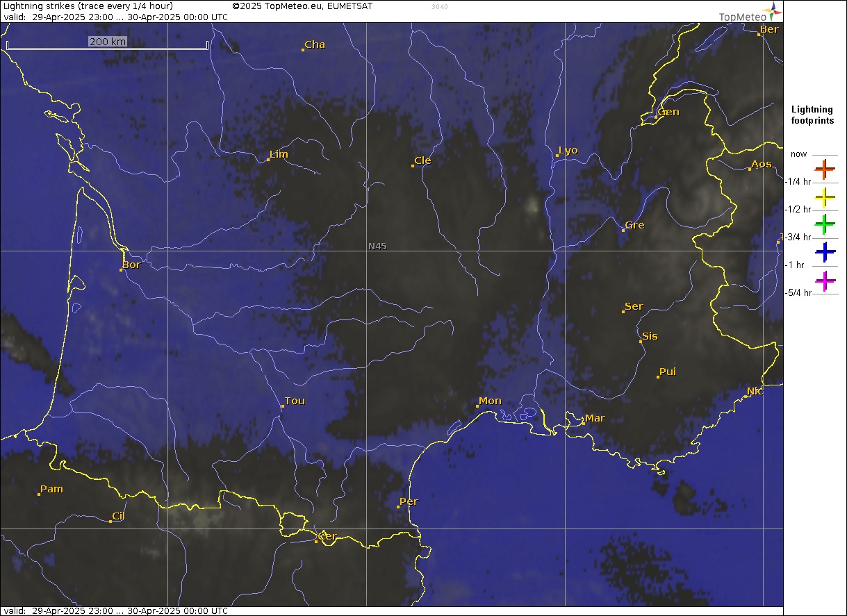Click the magenta -1 hr lightning cross
Screen dimensions: 847x616
click(825, 281)
